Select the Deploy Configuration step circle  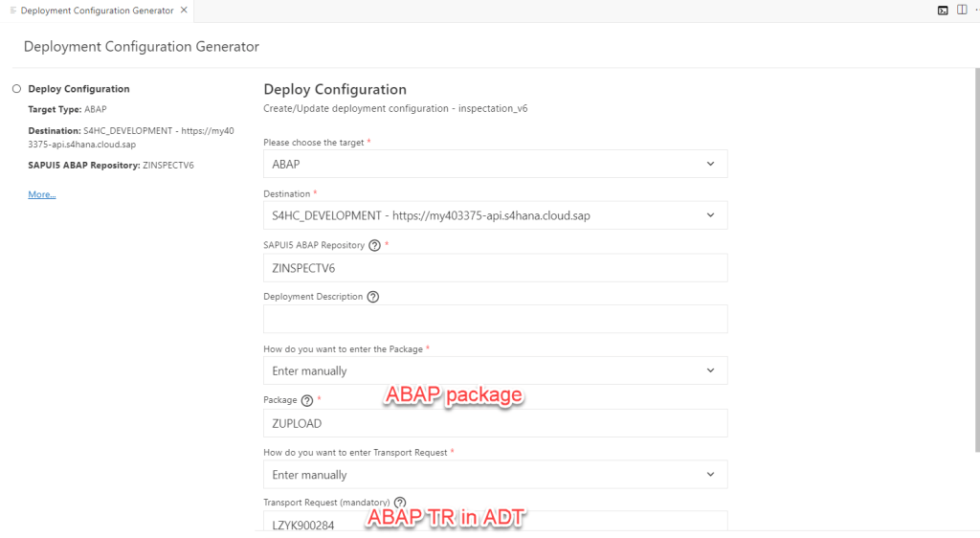[x=16, y=89]
